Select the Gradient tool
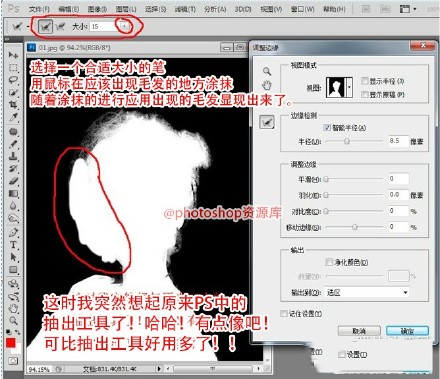The width and height of the screenshot is (440, 379). [13, 193]
